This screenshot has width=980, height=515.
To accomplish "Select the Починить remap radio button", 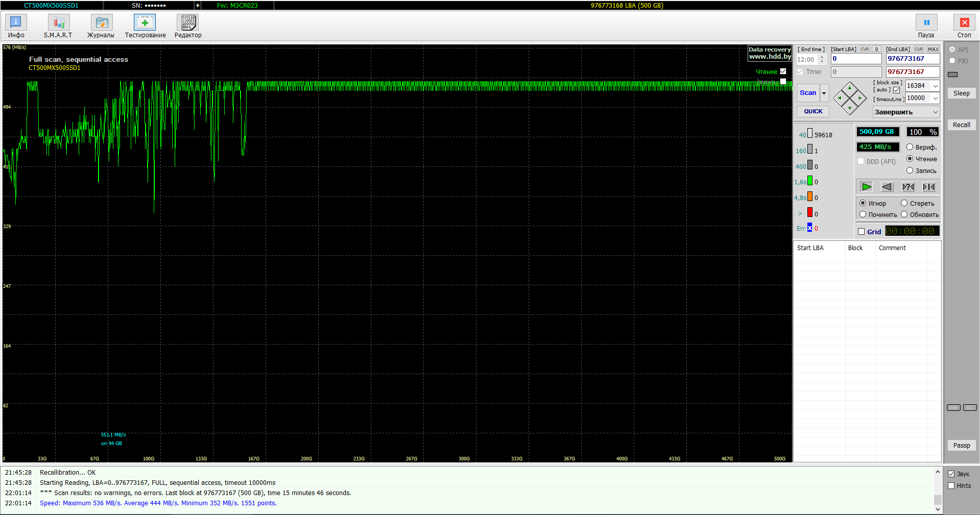I will click(863, 214).
